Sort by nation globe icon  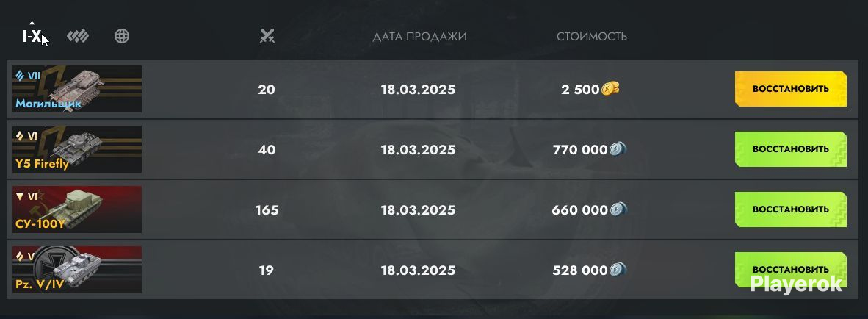tap(122, 37)
